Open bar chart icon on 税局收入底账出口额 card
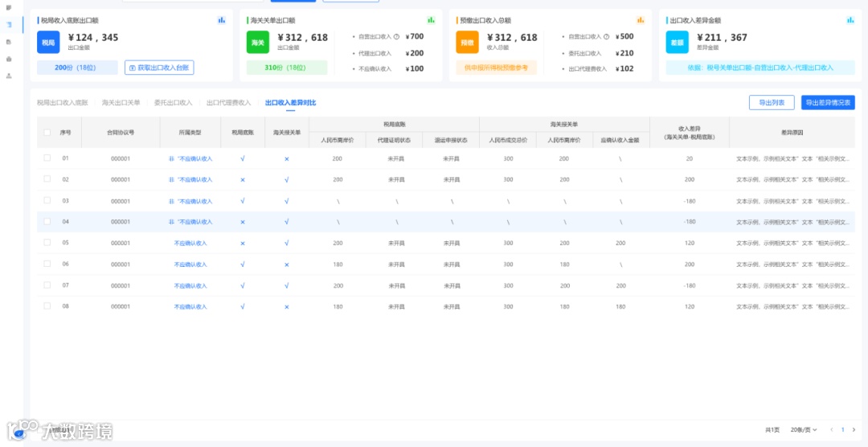The height and width of the screenshot is (447, 868). point(222,20)
